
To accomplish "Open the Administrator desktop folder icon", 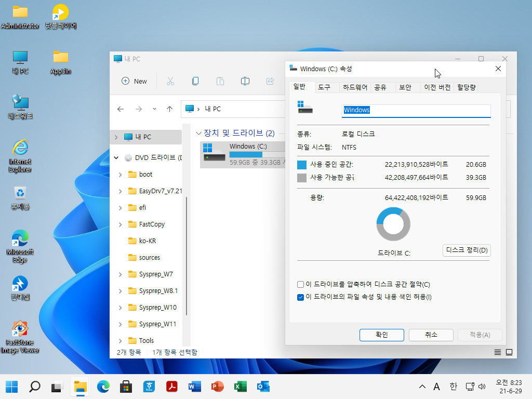I will [x=20, y=17].
